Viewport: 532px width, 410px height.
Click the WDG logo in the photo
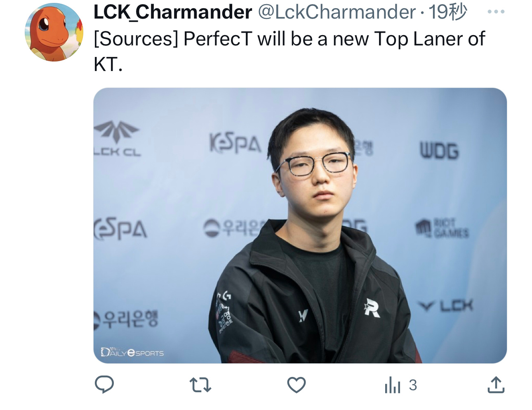[439, 151]
